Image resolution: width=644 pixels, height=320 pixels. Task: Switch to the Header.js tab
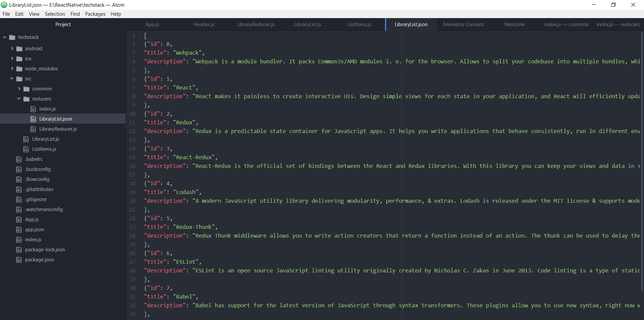[x=204, y=24]
